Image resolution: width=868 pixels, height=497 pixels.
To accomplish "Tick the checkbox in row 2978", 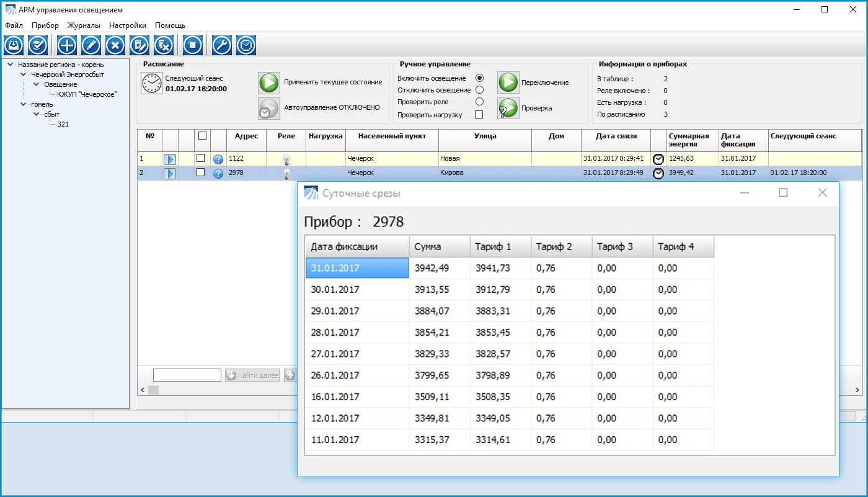I will (x=200, y=172).
